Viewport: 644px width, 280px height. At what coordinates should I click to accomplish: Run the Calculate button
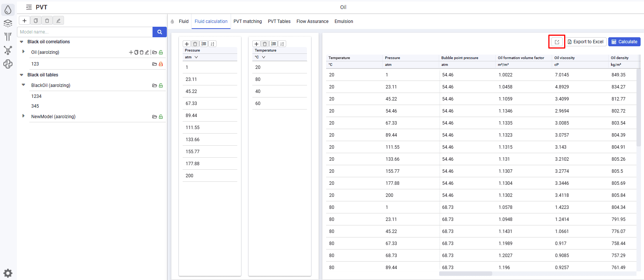(624, 42)
